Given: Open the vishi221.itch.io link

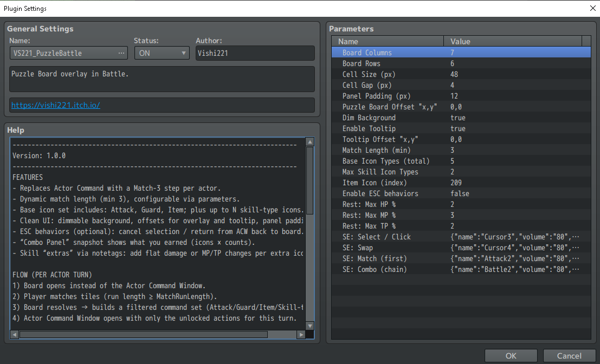Looking at the screenshot, I should click(x=55, y=106).
